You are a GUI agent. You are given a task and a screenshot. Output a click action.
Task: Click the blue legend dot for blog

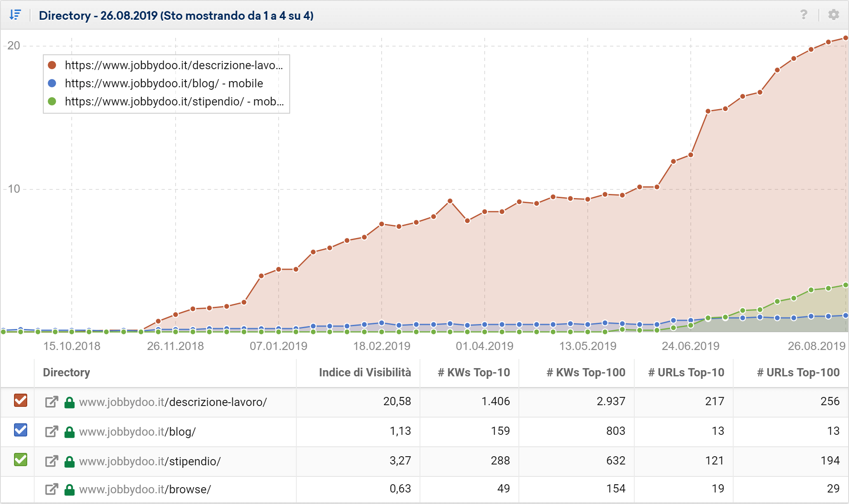52,83
